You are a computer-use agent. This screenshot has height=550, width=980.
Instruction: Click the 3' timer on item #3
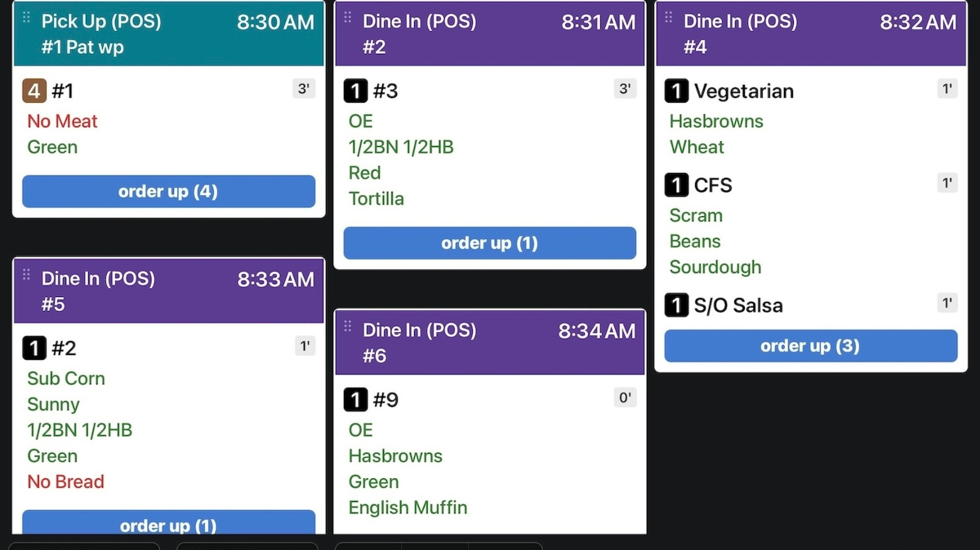(x=625, y=89)
